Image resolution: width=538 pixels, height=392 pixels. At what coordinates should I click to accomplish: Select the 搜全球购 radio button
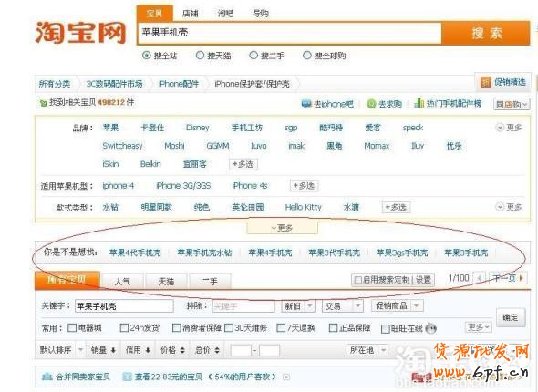pyautogui.click(x=306, y=55)
